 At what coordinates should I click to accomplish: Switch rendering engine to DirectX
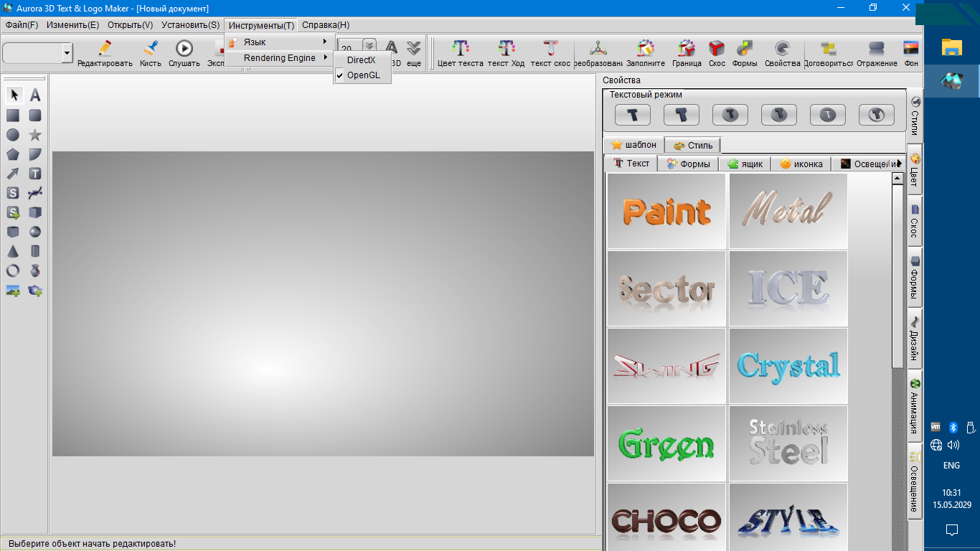click(x=361, y=60)
